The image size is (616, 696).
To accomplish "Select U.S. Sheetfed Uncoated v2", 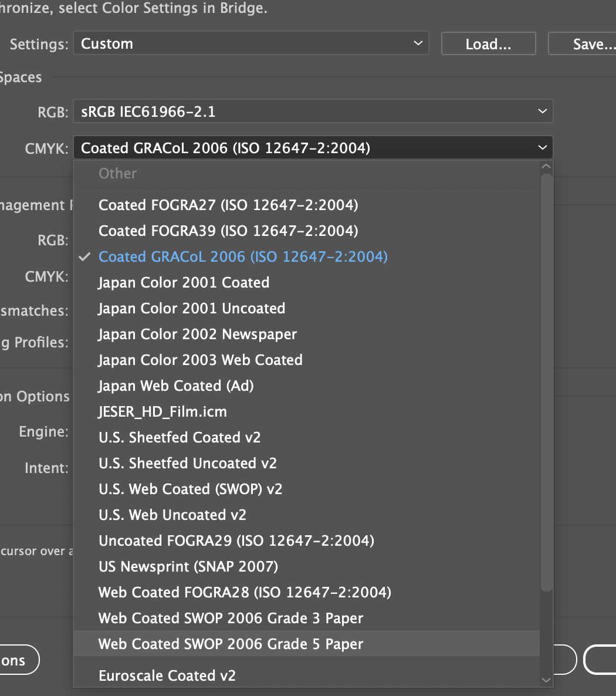I will pyautogui.click(x=307, y=464).
